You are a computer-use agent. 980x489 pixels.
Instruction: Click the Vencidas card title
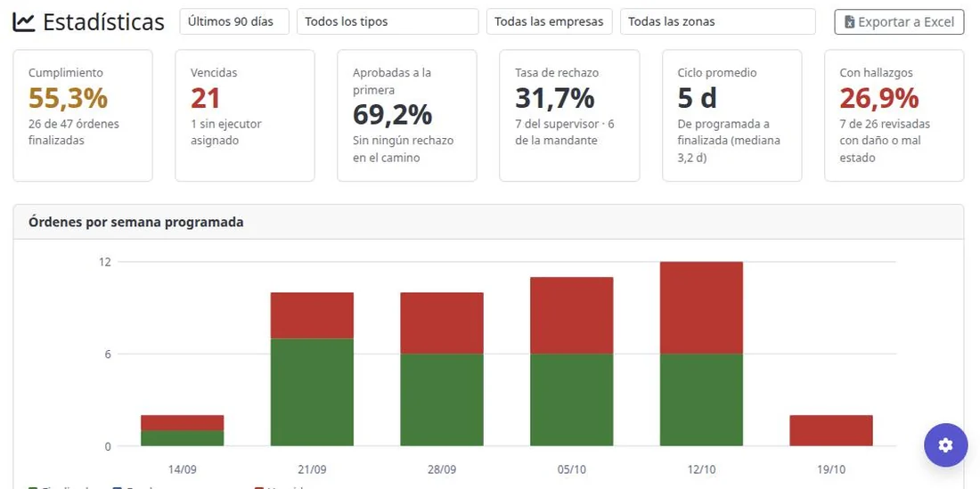click(214, 72)
